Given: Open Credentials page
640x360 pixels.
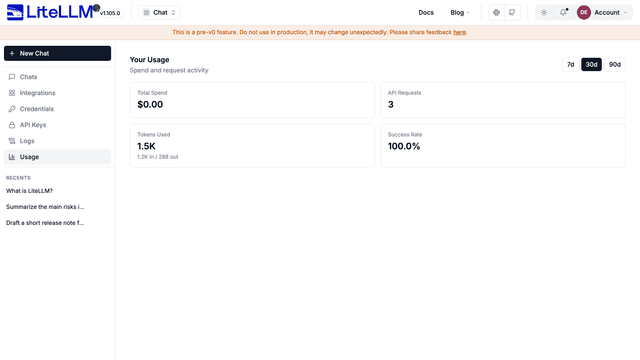Looking at the screenshot, I should pyautogui.click(x=58, y=109).
